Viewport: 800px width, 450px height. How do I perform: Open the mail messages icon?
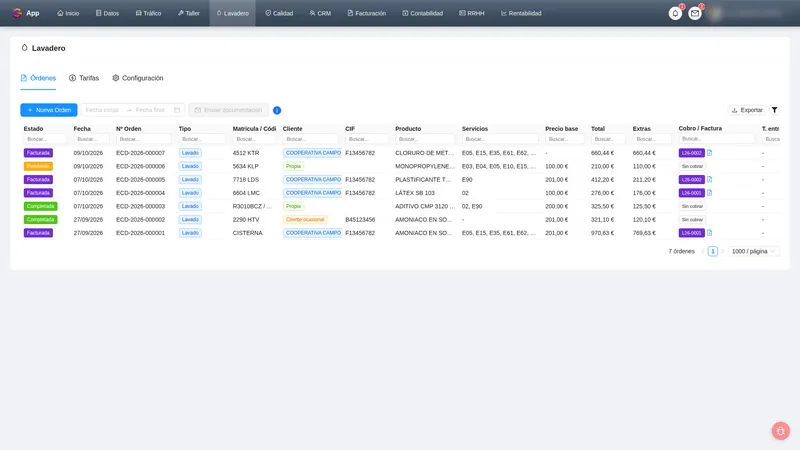[x=694, y=13]
